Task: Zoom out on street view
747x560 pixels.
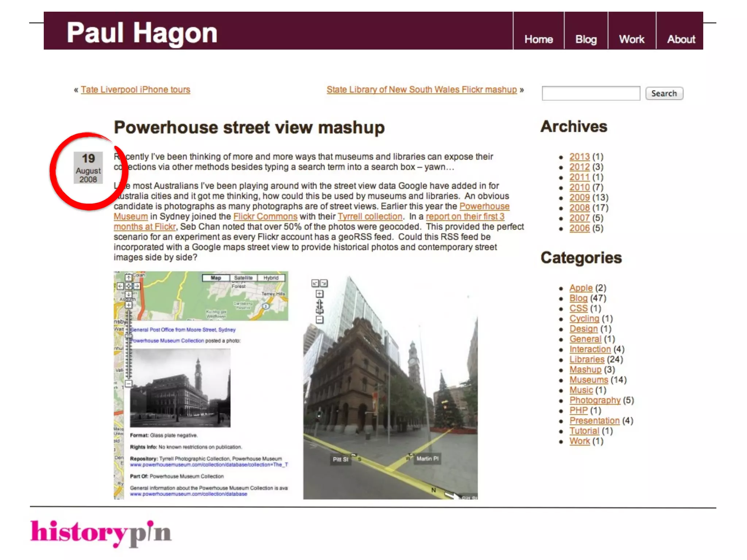Action: coord(320,320)
